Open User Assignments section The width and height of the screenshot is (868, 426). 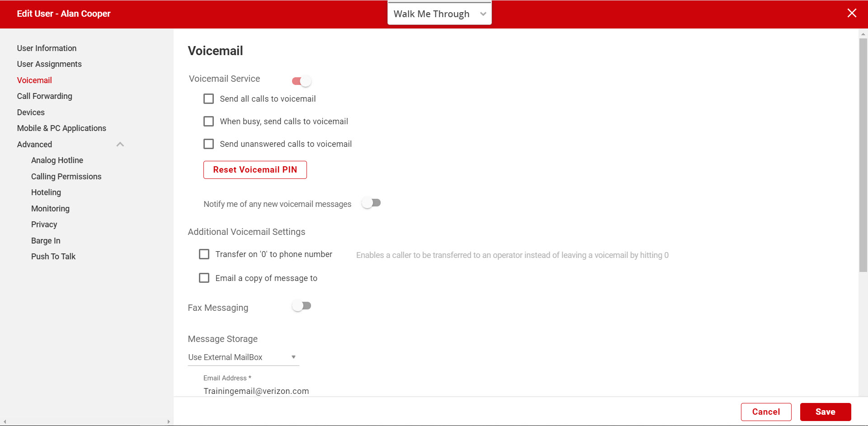pyautogui.click(x=49, y=64)
